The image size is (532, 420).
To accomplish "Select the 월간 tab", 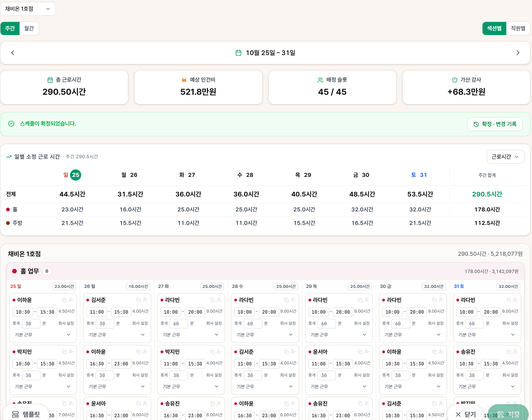I will click(x=29, y=28).
